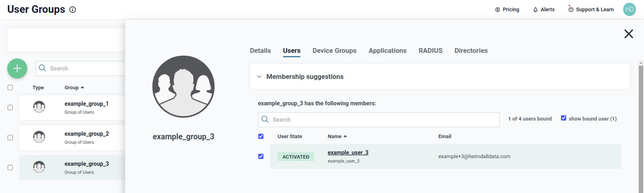644x193 pixels.
Task: Click the example_group_1 group icon
Action: tap(39, 107)
